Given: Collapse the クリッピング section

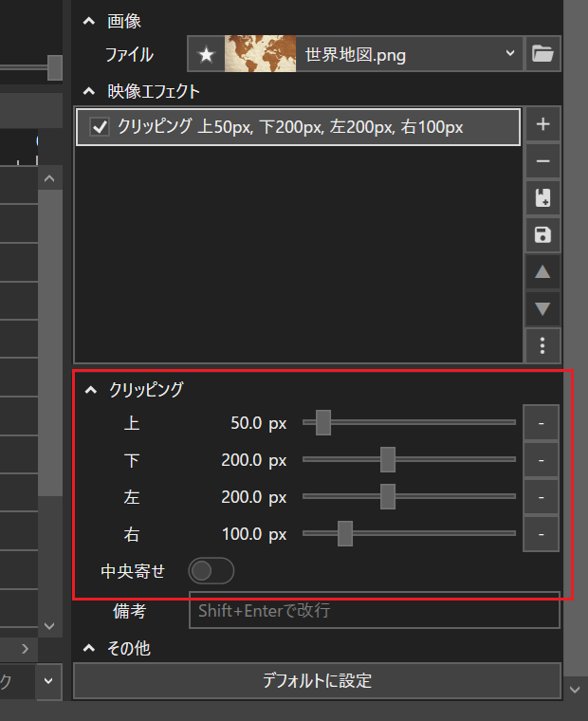Looking at the screenshot, I should coord(89,388).
